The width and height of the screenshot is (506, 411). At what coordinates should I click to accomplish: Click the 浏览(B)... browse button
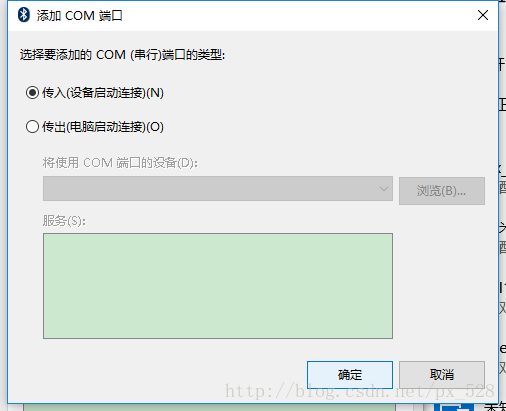pos(442,191)
